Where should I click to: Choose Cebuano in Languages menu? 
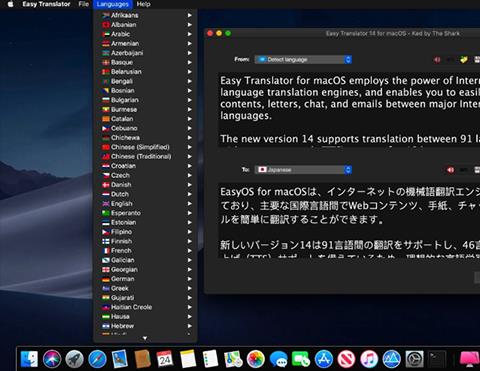point(145,128)
